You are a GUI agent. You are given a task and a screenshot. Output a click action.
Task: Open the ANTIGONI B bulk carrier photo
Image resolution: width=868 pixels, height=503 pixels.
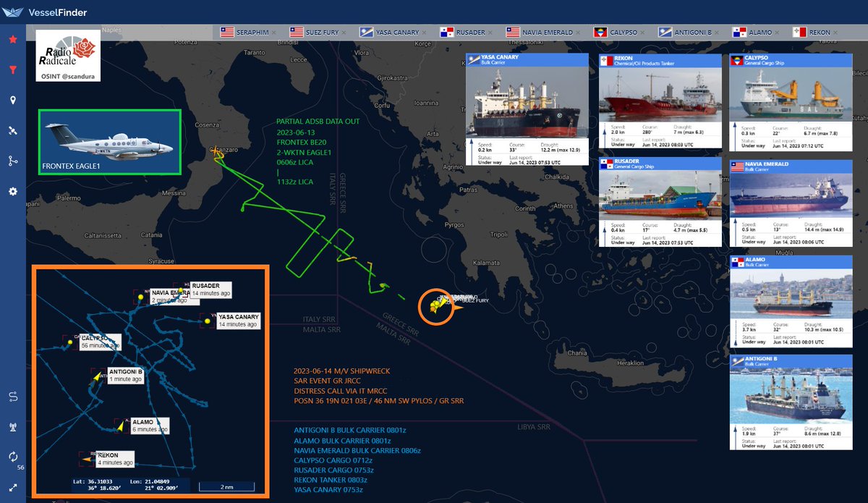pos(791,402)
